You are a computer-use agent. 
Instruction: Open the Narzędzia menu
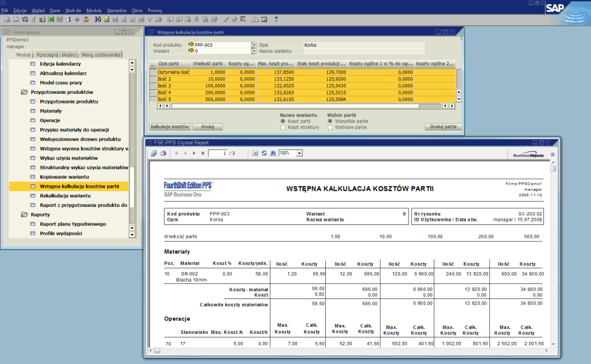tap(116, 10)
